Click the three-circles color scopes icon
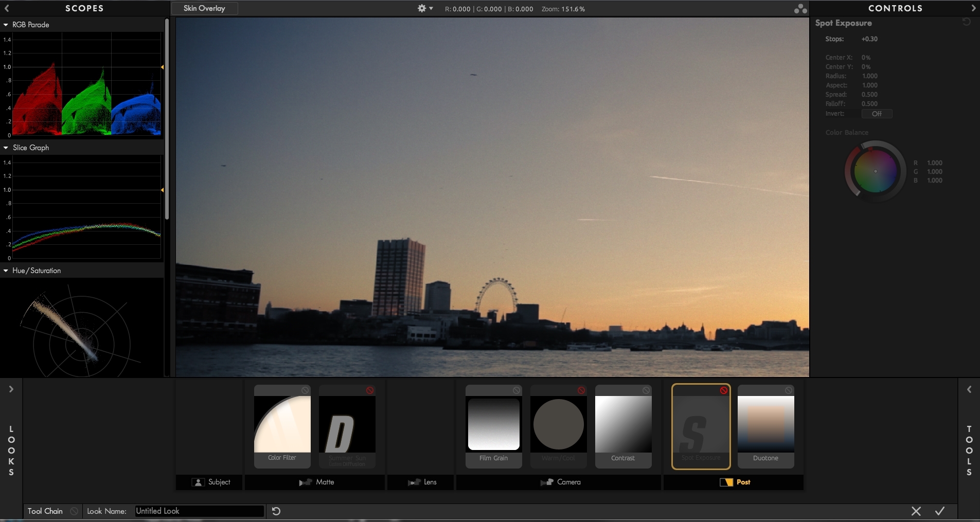 tap(800, 8)
